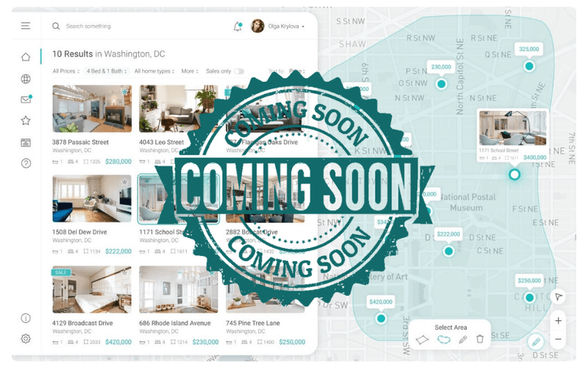Image resolution: width=588 pixels, height=368 pixels.
Task: Open notifications bell
Action: tap(238, 26)
